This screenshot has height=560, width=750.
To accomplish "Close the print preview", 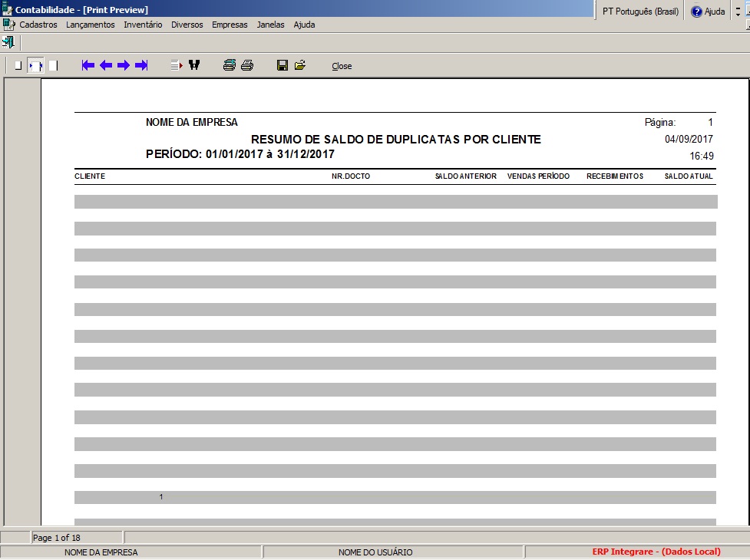I will pos(342,66).
